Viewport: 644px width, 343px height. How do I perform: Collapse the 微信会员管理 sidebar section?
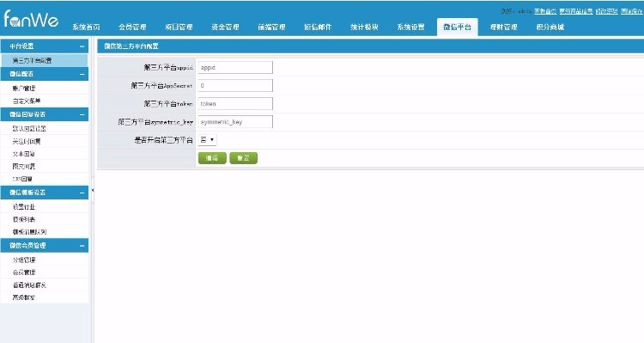(82, 246)
